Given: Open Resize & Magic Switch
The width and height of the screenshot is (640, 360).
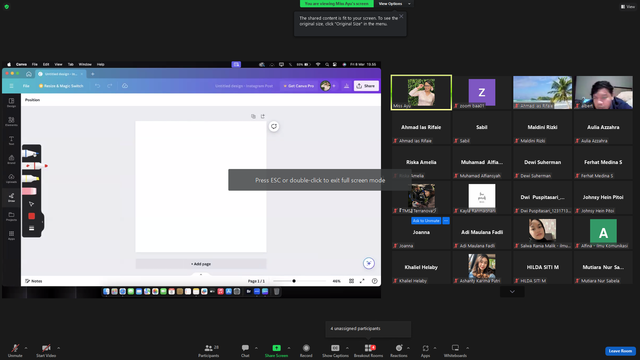Looking at the screenshot, I should click(61, 86).
